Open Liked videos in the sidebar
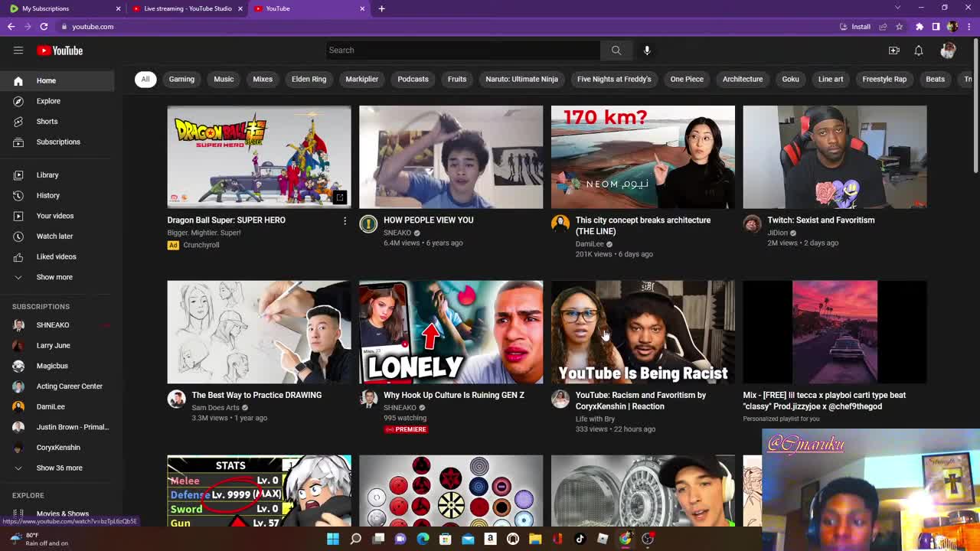This screenshot has height=551, width=980. (x=57, y=256)
